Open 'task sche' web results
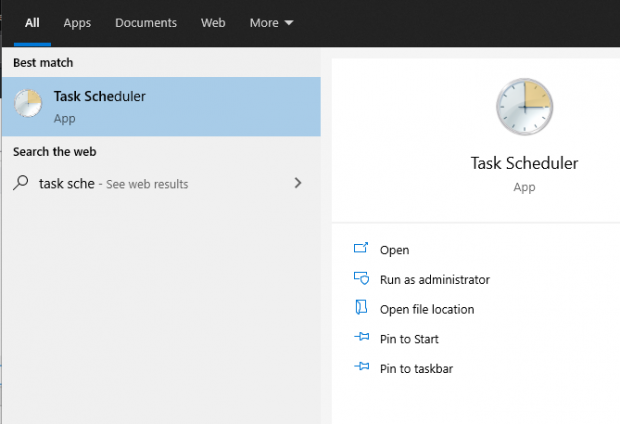 [x=161, y=184]
